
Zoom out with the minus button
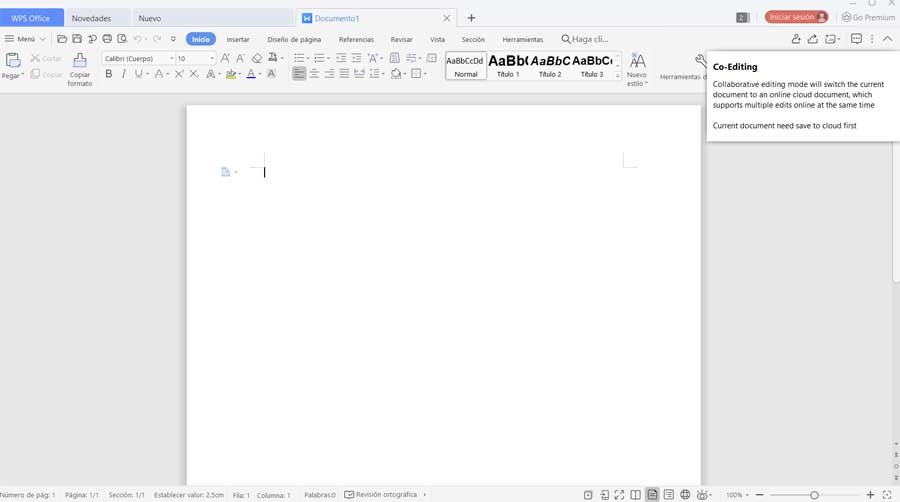tap(759, 495)
